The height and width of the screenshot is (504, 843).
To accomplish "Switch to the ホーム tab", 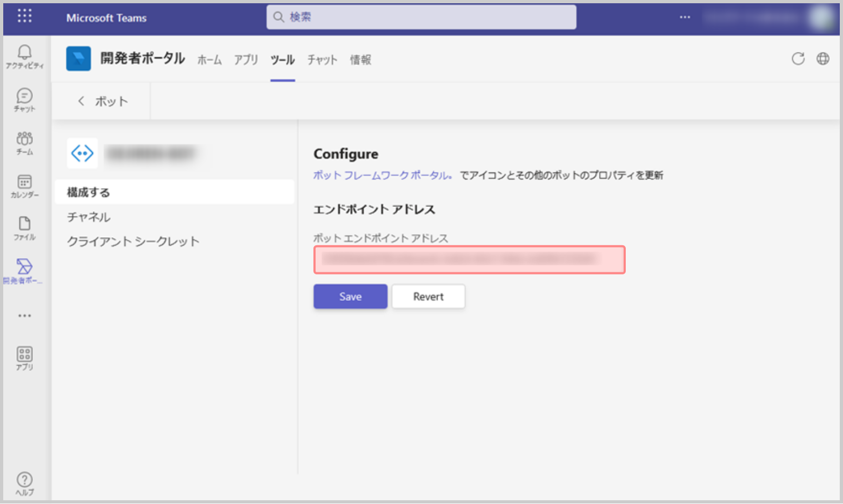I will coord(209,60).
